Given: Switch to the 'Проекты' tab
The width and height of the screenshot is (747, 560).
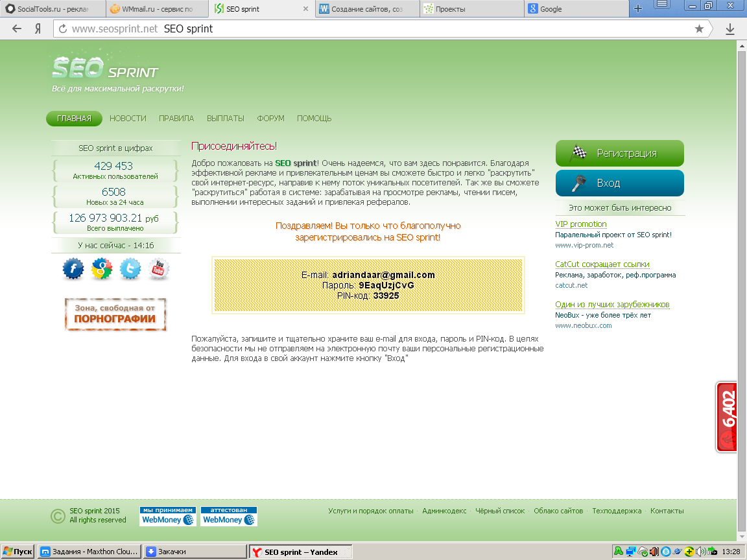Looking at the screenshot, I should [472, 8].
